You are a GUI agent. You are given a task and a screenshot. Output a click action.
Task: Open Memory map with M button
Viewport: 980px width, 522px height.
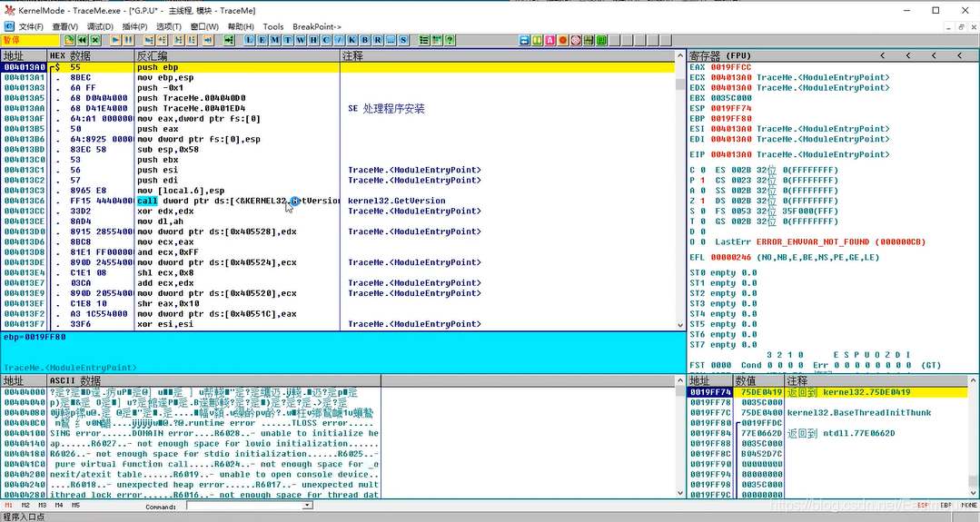(274, 40)
